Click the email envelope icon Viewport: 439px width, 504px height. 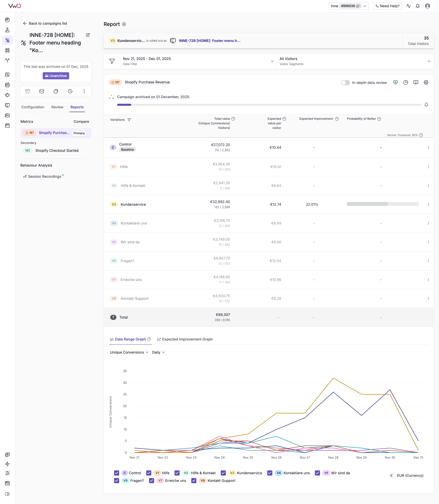(x=42, y=91)
